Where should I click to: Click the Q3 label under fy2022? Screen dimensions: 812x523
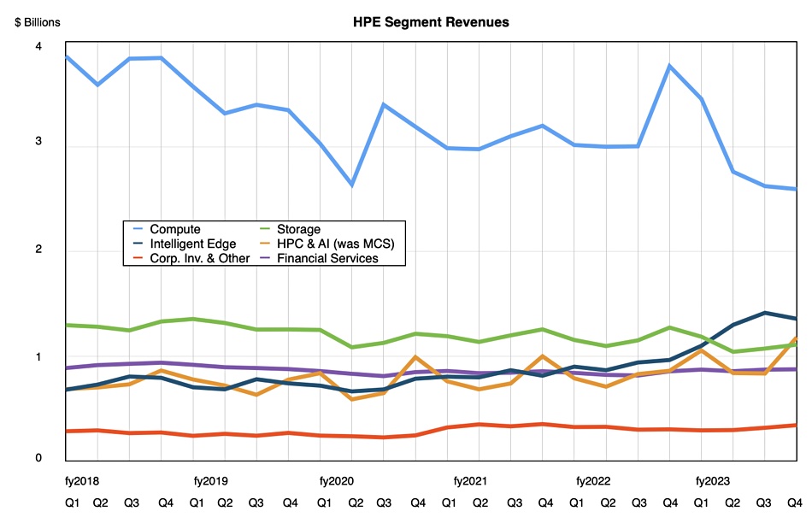(x=639, y=502)
